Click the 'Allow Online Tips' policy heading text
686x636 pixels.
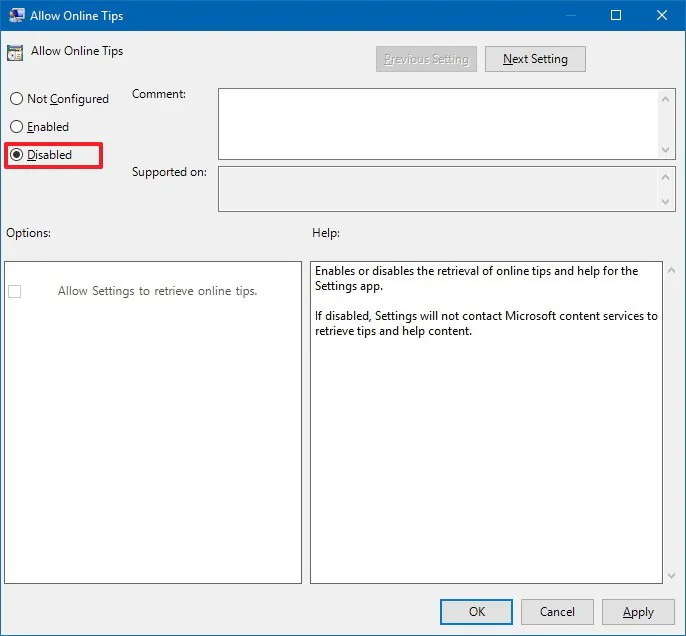point(77,51)
